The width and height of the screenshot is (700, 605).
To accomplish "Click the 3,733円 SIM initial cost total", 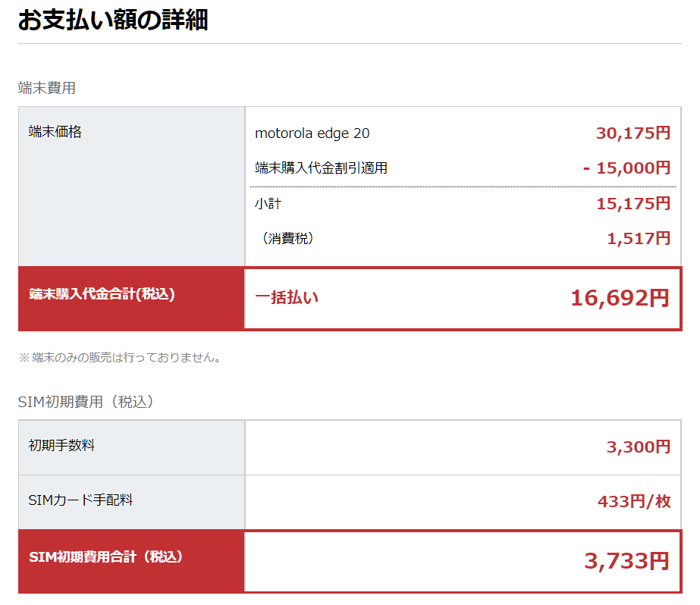I will pyautogui.click(x=626, y=561).
